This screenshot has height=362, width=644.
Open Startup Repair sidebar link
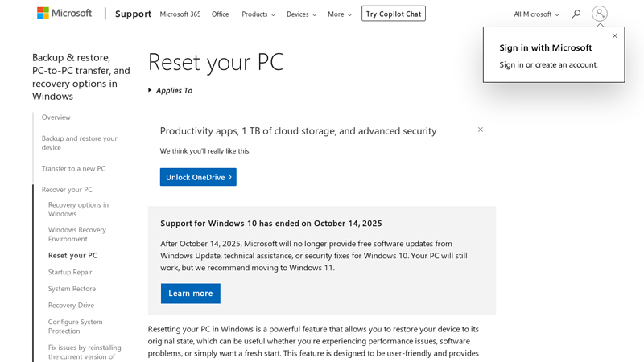point(70,272)
